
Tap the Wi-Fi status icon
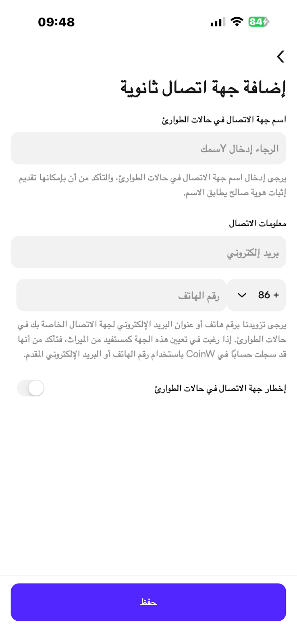point(237,22)
